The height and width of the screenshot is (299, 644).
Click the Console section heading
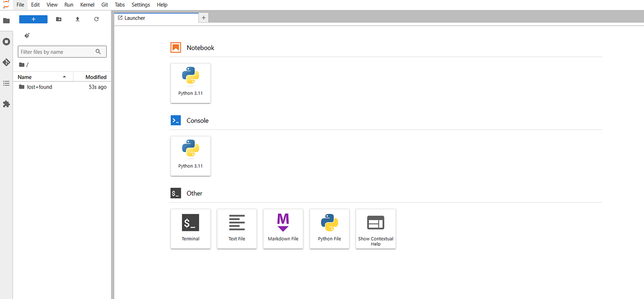click(197, 121)
